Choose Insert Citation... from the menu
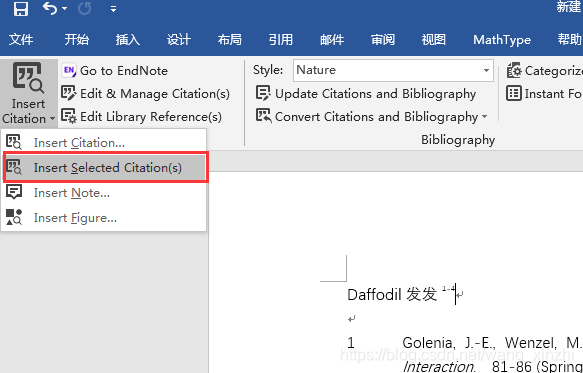 click(104, 143)
